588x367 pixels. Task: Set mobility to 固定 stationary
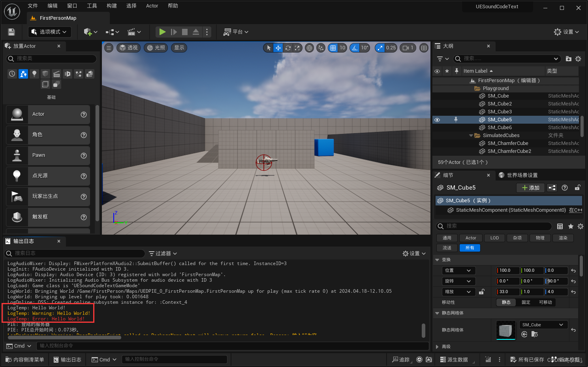(526, 303)
